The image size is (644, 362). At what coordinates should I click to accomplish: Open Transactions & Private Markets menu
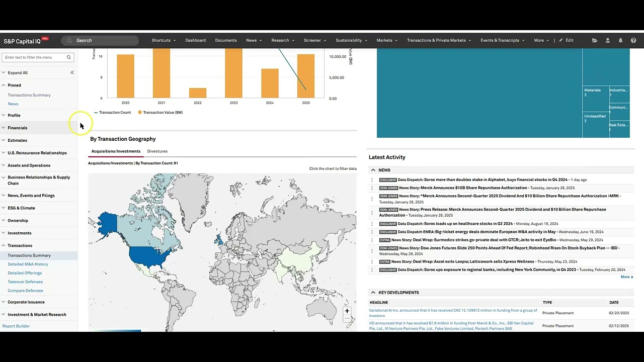439,40
